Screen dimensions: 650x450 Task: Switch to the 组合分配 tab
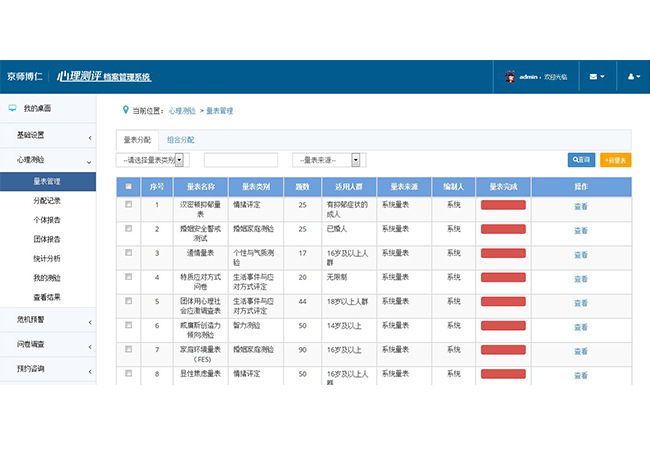180,140
